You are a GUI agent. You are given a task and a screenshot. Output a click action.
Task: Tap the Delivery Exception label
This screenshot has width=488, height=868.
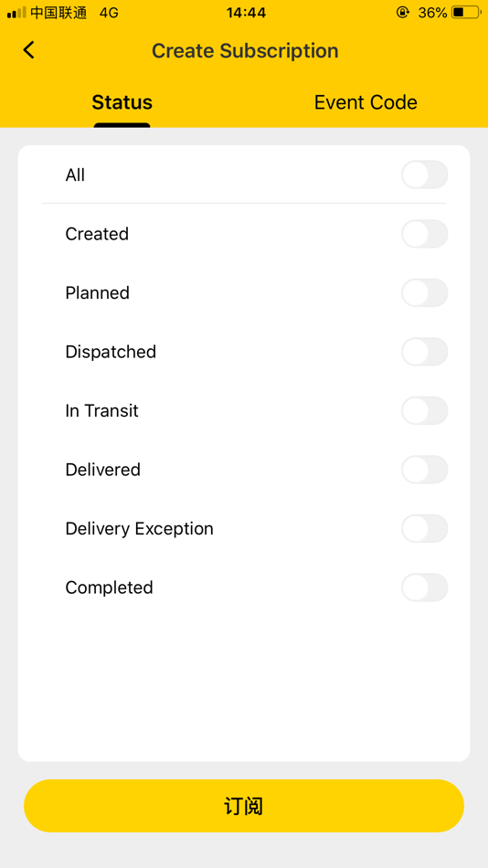tap(139, 529)
